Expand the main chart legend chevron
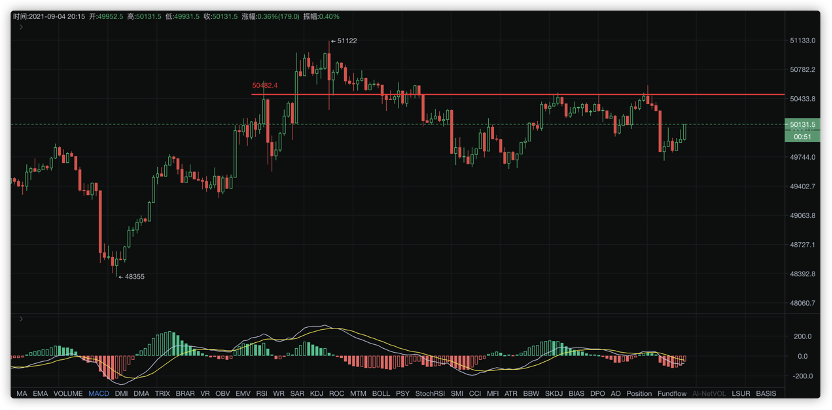The image size is (832, 410). 20,29
